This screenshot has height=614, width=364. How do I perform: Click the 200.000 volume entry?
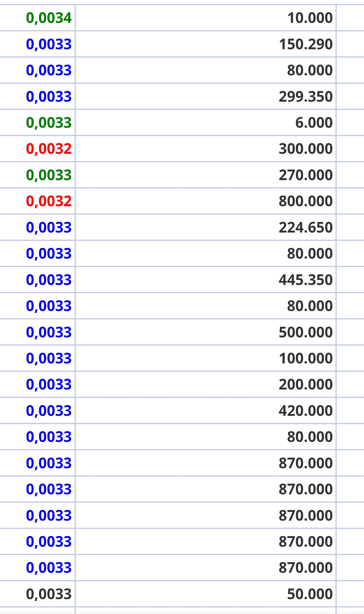pyautogui.click(x=306, y=385)
